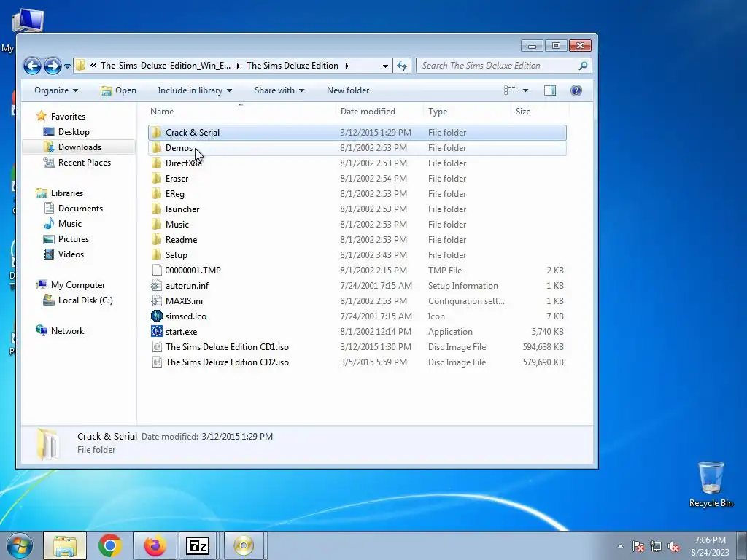This screenshot has height=560, width=747.
Task: Expand the arrow after The Sims Deluxe Edition breadcrumb
Action: click(x=347, y=66)
